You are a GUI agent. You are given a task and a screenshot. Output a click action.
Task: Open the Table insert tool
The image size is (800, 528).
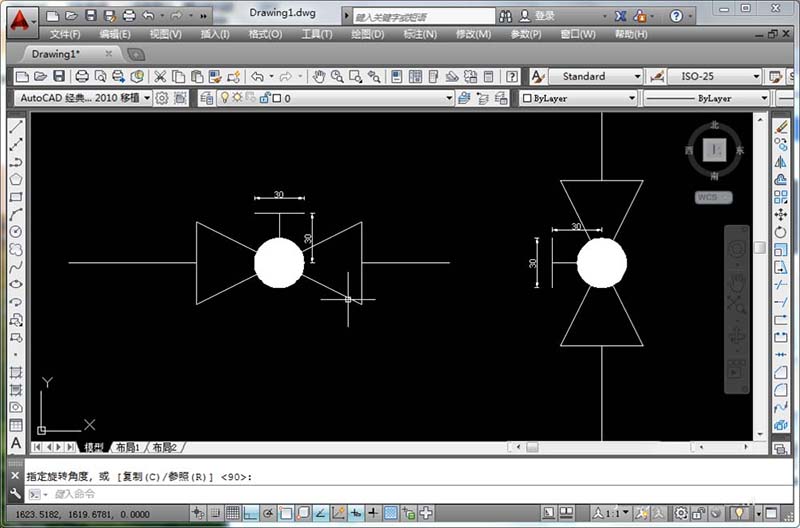pyautogui.click(x=16, y=425)
